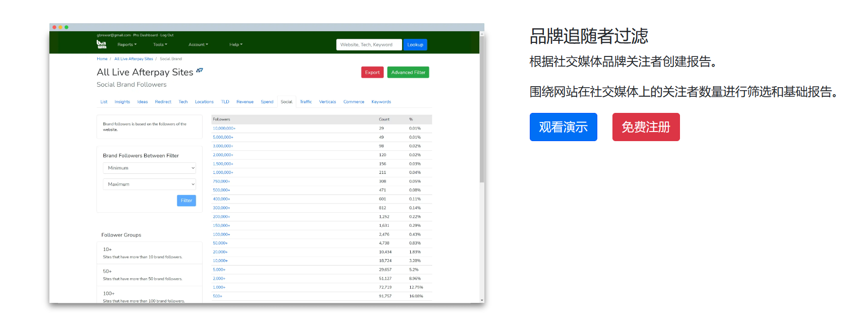Click the 100,000+ followers link
The image size is (868, 315).
click(221, 234)
